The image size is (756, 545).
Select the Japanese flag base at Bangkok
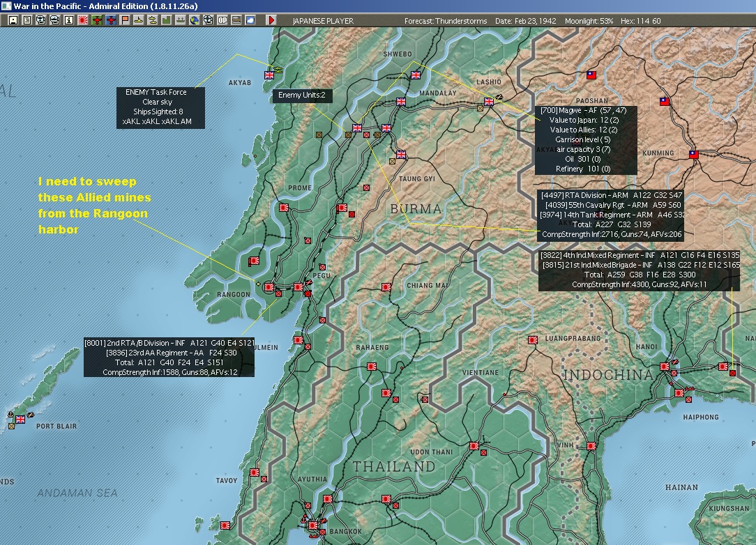(x=313, y=525)
